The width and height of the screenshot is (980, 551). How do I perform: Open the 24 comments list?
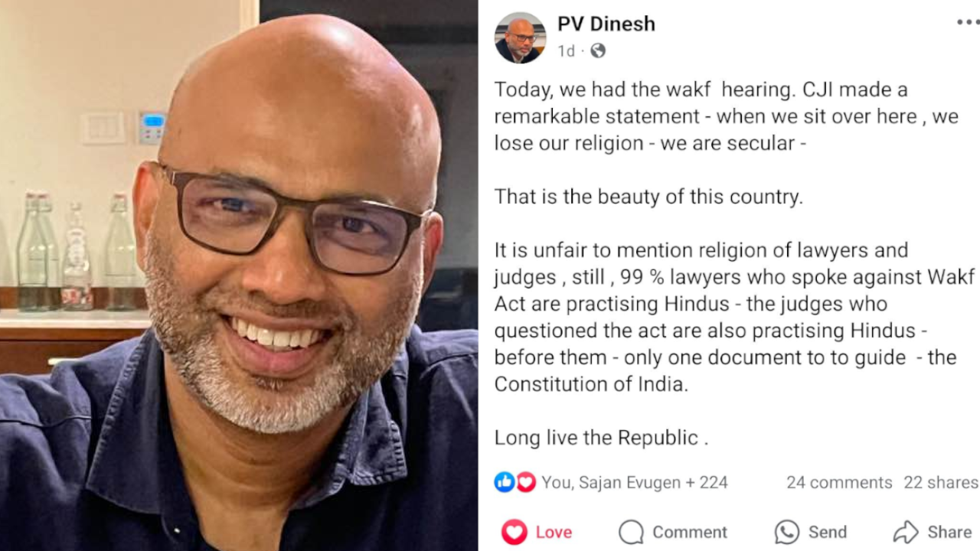pyautogui.click(x=839, y=482)
